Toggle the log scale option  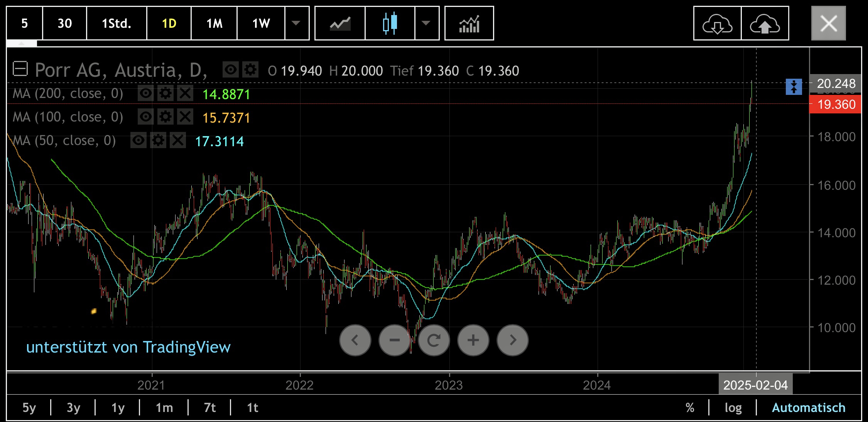coord(733,408)
